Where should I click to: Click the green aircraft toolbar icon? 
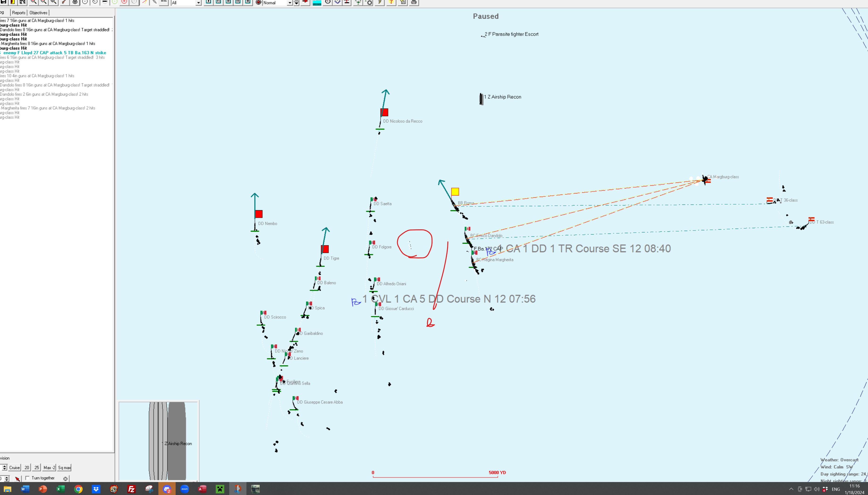pos(358,2)
